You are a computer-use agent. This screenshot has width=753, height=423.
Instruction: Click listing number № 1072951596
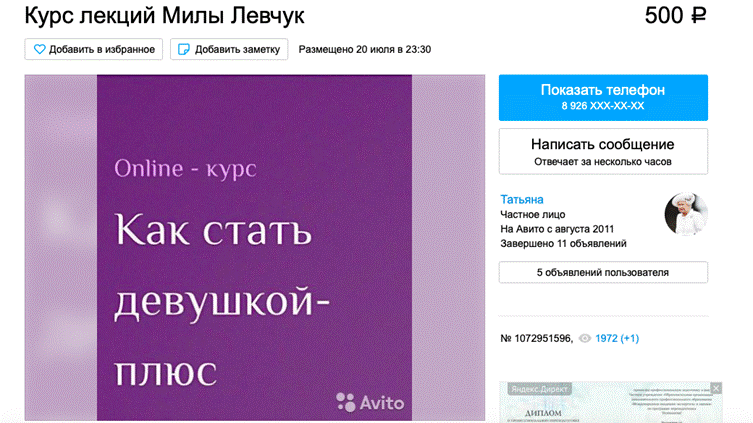(x=536, y=339)
